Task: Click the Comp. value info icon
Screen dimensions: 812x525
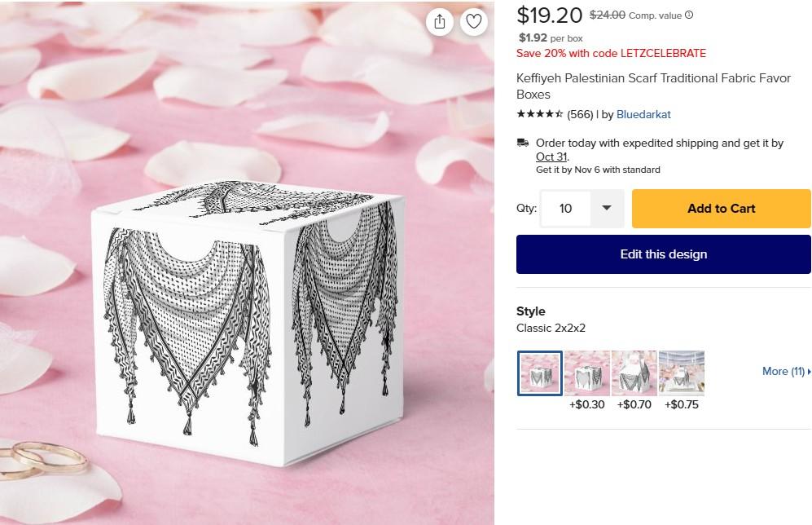Action: pyautogui.click(x=689, y=15)
